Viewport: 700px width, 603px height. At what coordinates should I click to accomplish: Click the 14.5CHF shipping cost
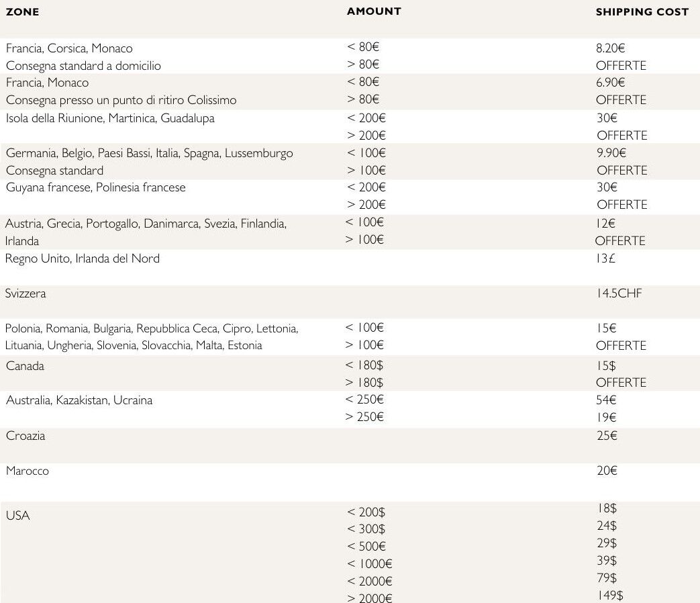[619, 293]
